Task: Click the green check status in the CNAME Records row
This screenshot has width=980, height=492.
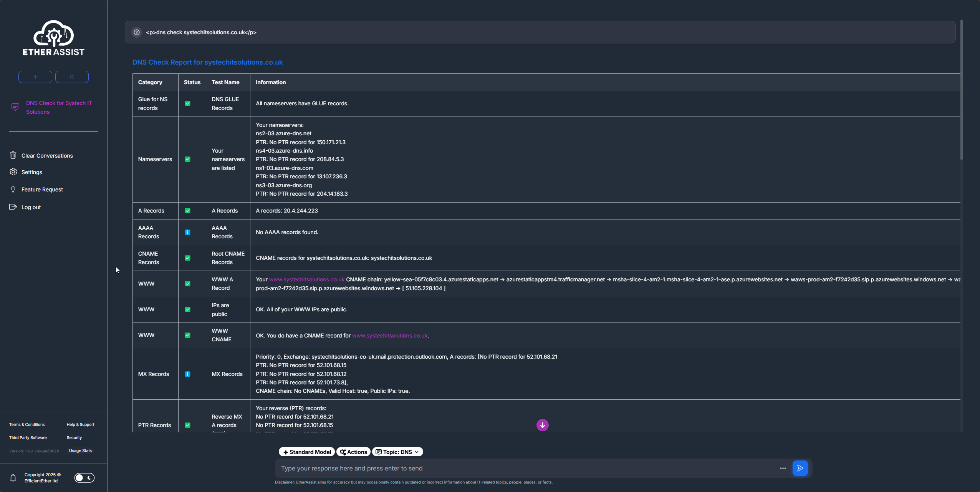Action: (x=187, y=258)
